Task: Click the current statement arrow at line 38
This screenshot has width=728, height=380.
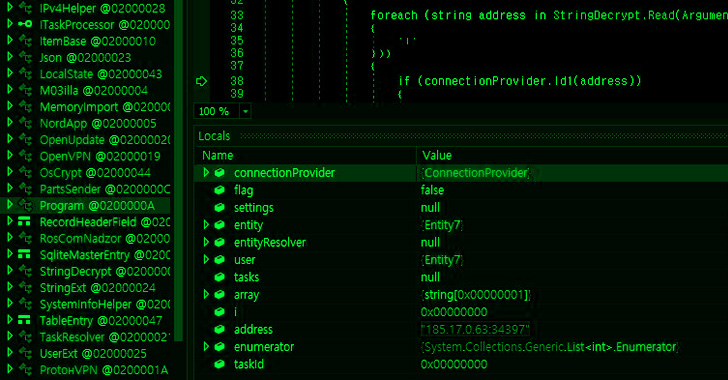Action: point(201,81)
